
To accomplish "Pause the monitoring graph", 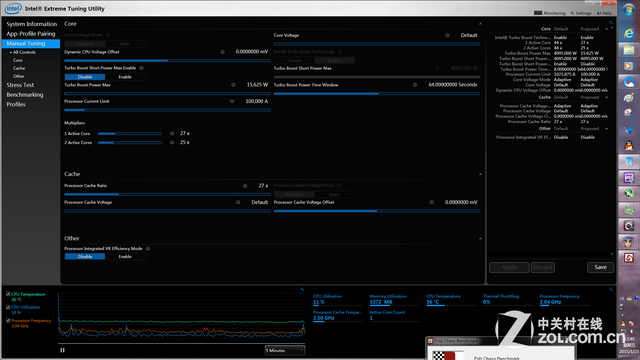I will coord(62,350).
